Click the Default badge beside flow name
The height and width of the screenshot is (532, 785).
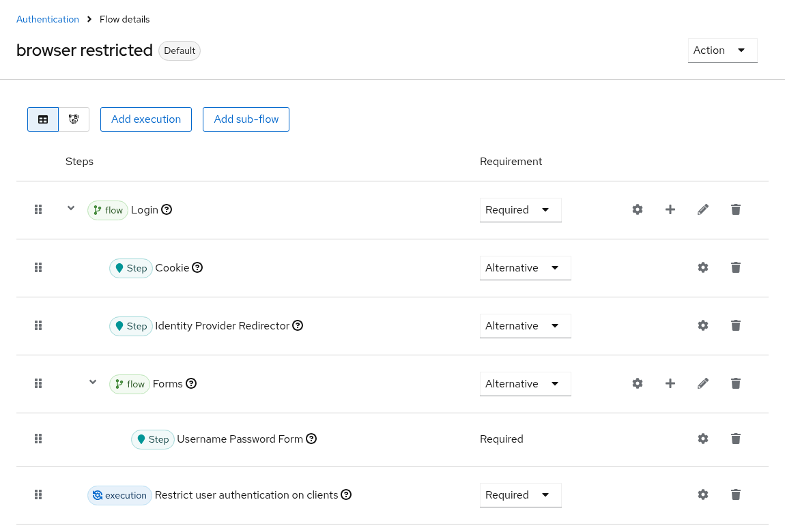coord(180,51)
